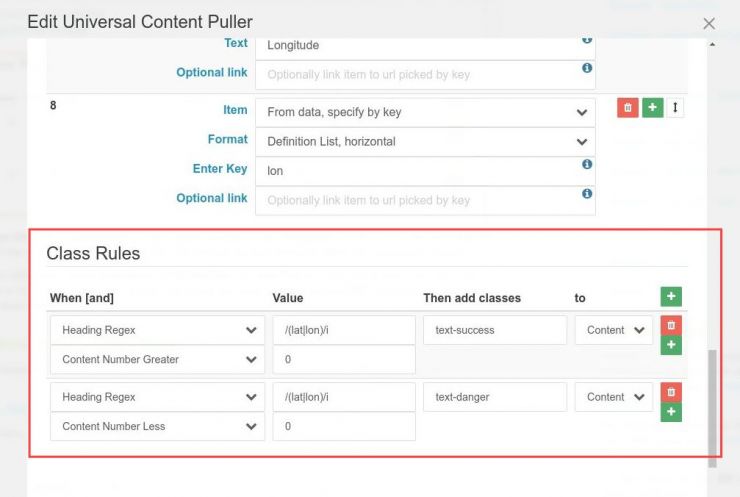The height and width of the screenshot is (497, 740).
Task: Close the Edit Universal Content Puller dialog
Action: point(709,23)
